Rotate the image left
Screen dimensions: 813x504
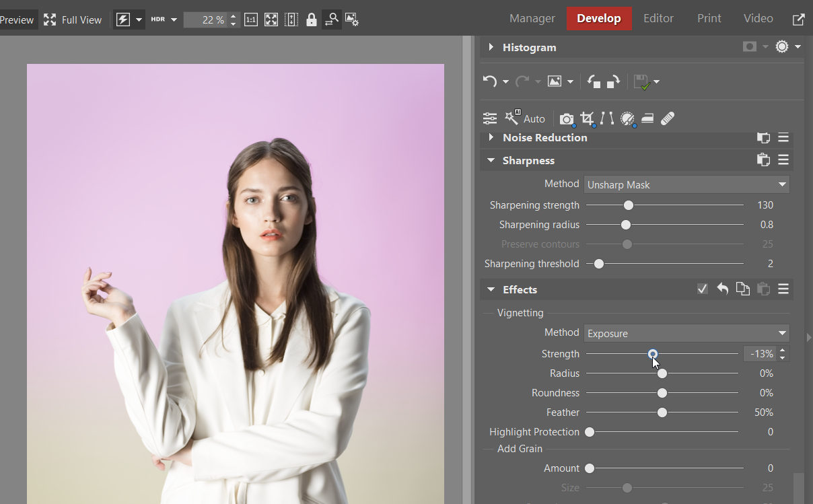point(594,81)
